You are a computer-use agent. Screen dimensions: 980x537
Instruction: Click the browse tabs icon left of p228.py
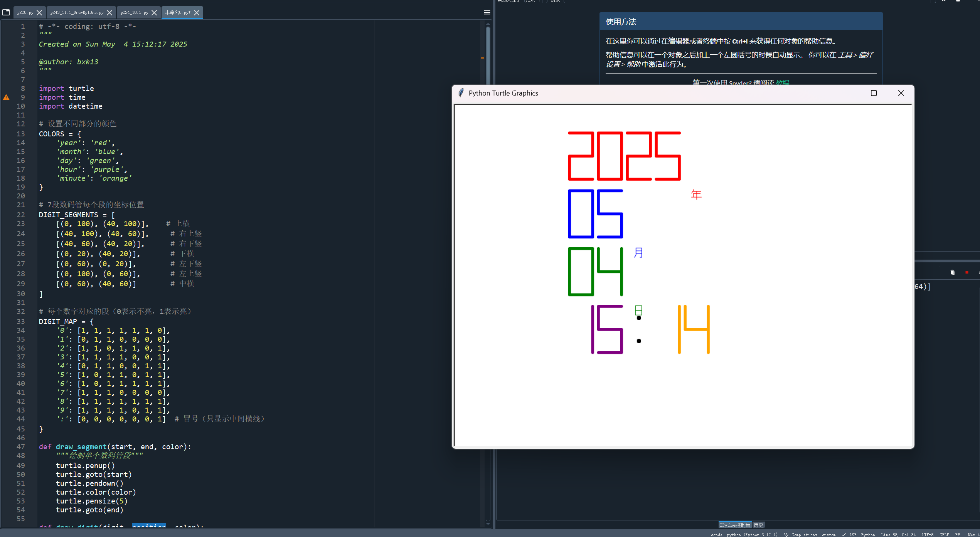[x=6, y=12]
